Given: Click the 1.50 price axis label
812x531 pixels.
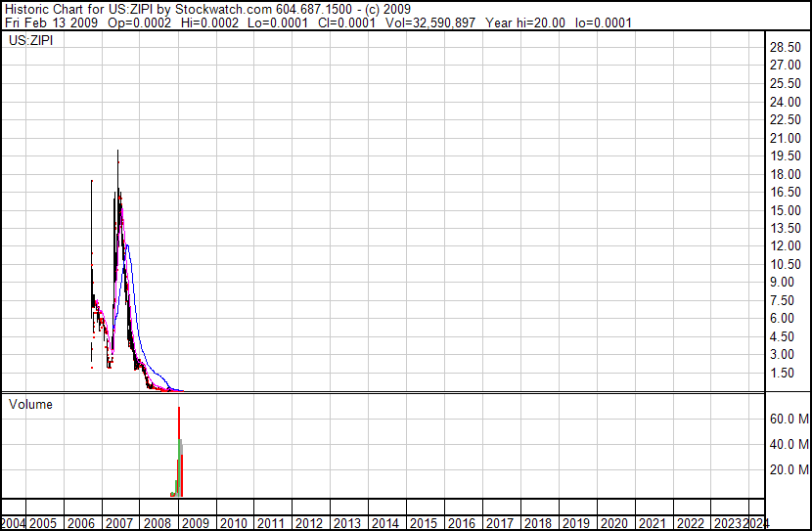Looking at the screenshot, I should [x=783, y=373].
